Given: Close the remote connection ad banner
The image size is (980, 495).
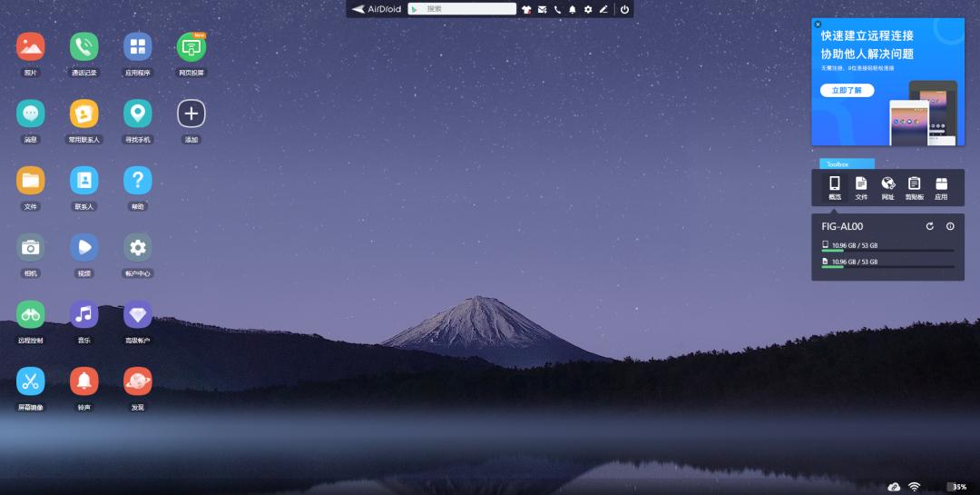Looking at the screenshot, I should point(818,25).
